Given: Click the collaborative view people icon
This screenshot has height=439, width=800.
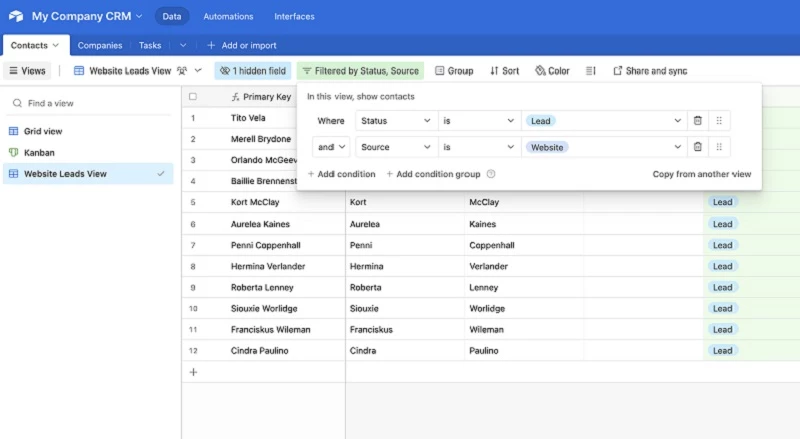Looking at the screenshot, I should click(x=182, y=71).
